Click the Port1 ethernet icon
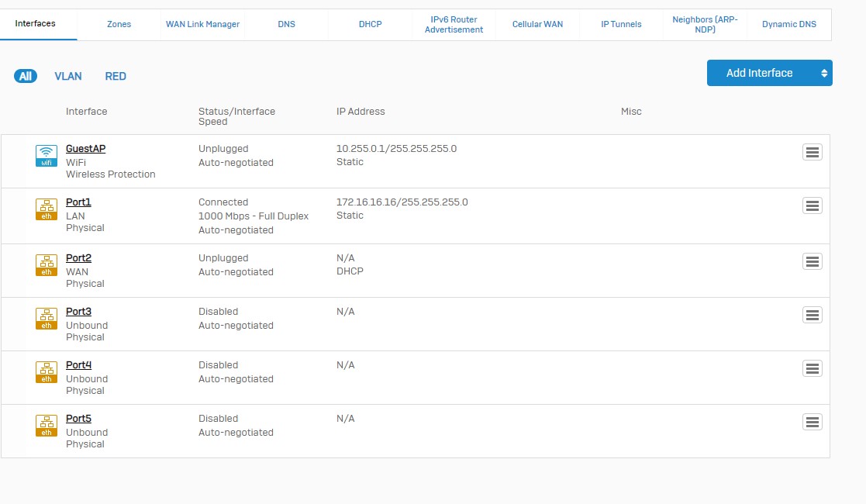The width and height of the screenshot is (866, 504). tap(47, 209)
